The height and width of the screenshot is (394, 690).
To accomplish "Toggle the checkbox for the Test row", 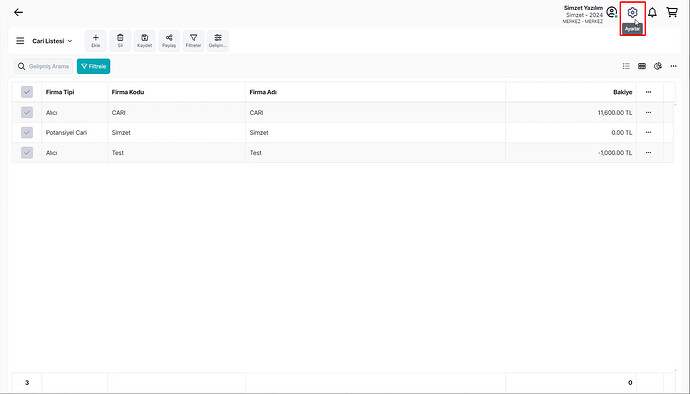I will [x=27, y=153].
